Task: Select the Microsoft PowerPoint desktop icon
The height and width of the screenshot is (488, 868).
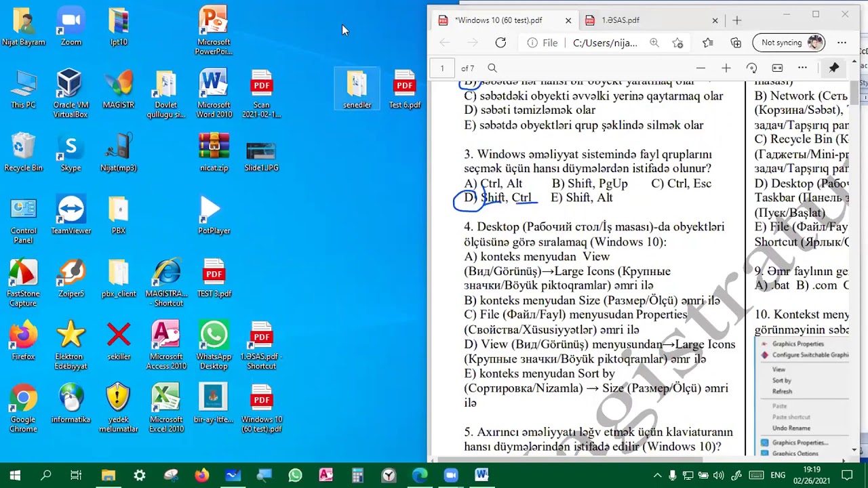Action: [214, 30]
